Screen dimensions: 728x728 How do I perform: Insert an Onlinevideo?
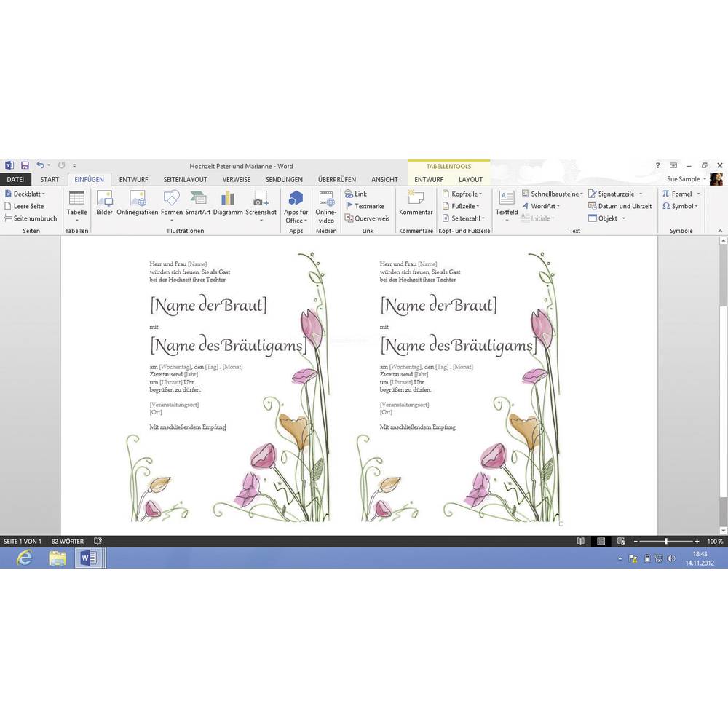[325, 206]
